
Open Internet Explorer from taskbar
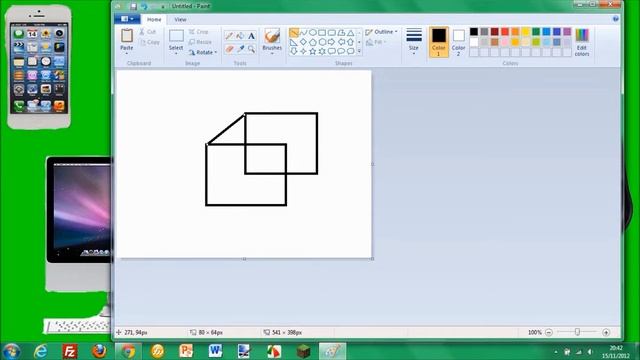[x=40, y=351]
